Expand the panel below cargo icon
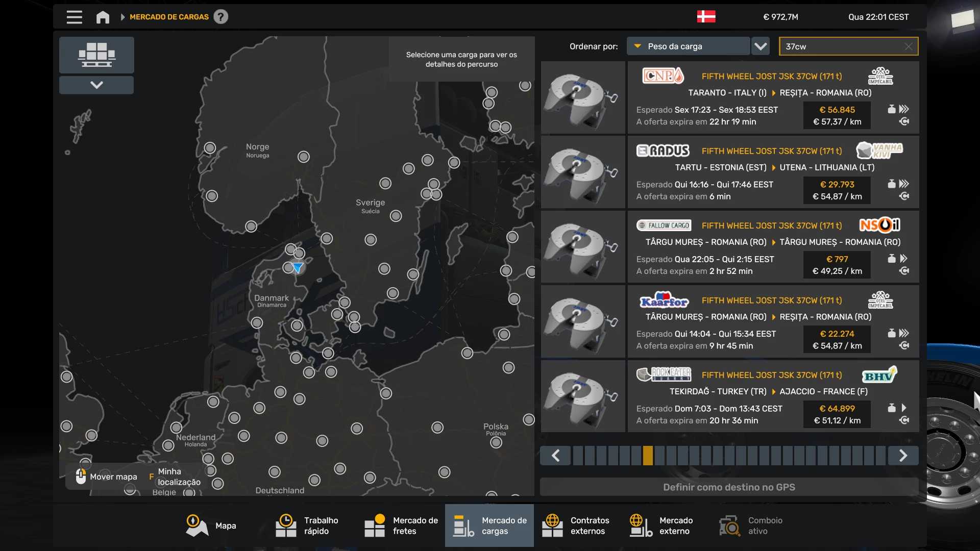 pos(96,85)
